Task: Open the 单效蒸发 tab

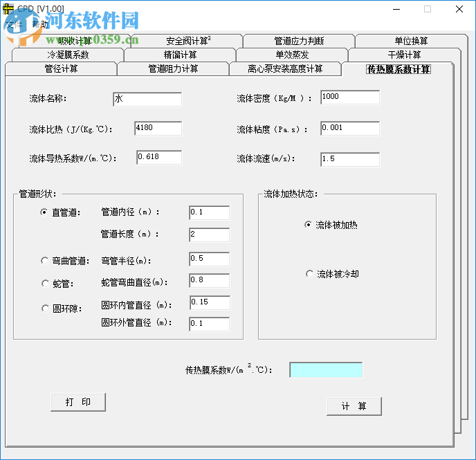Action: [x=292, y=55]
